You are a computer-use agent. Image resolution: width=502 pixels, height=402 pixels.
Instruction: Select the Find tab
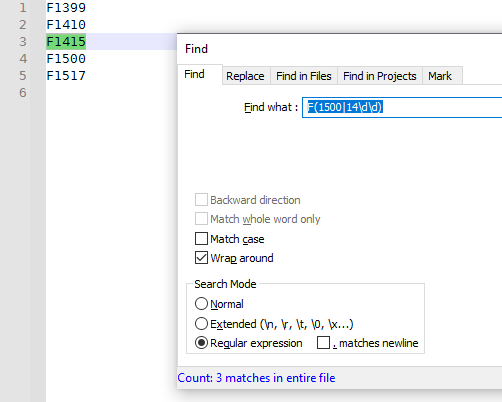click(x=195, y=74)
